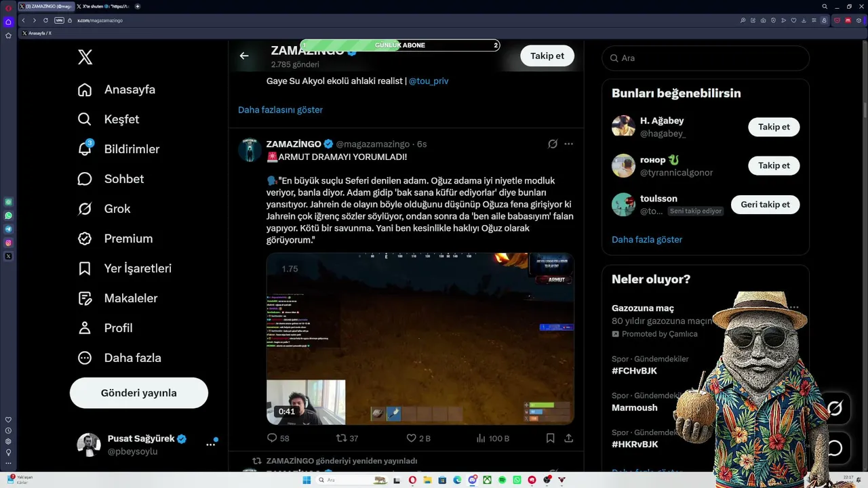Open a new browser tab
Screen dimensions: 868x488
(138, 6)
